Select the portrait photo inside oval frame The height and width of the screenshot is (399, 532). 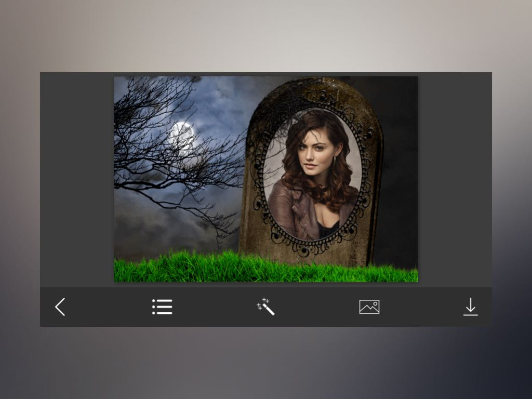pos(312,175)
